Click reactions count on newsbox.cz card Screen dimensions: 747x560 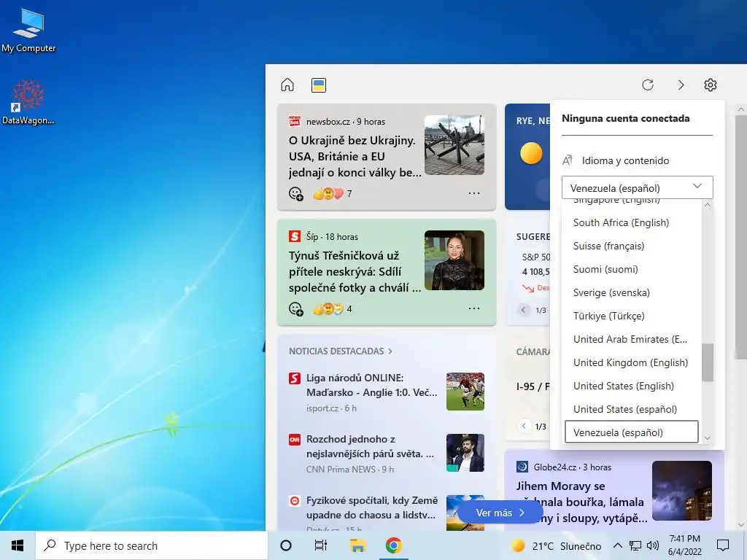click(349, 193)
